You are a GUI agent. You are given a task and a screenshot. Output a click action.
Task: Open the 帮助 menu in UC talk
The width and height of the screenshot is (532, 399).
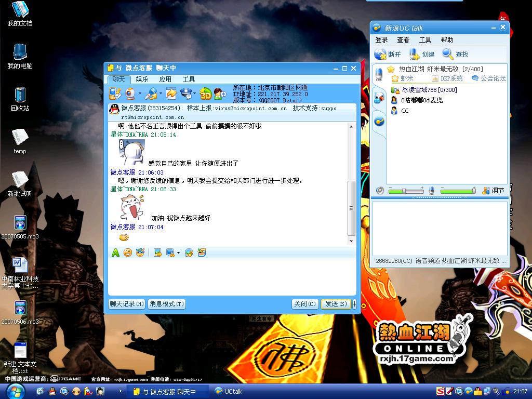click(x=447, y=39)
